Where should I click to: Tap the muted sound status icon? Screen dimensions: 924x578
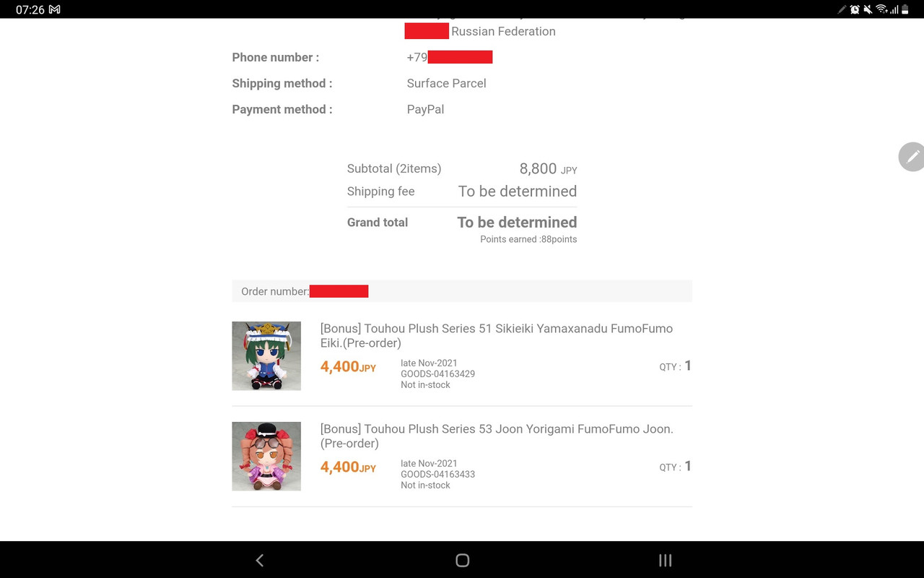(868, 9)
